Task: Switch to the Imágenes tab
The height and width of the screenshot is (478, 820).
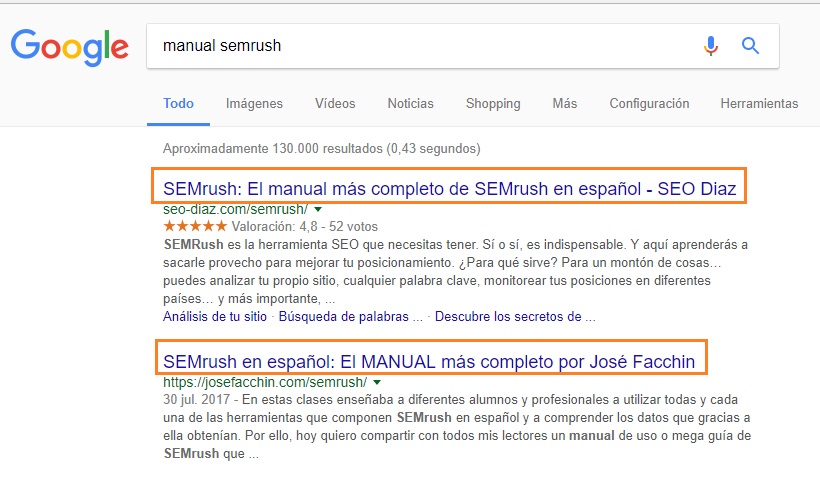Action: pyautogui.click(x=254, y=103)
